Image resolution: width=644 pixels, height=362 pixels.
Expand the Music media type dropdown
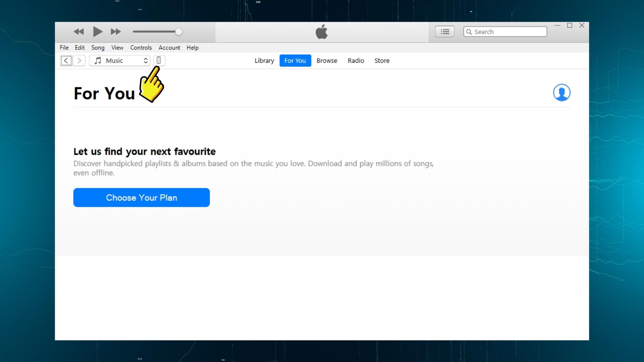click(x=120, y=61)
